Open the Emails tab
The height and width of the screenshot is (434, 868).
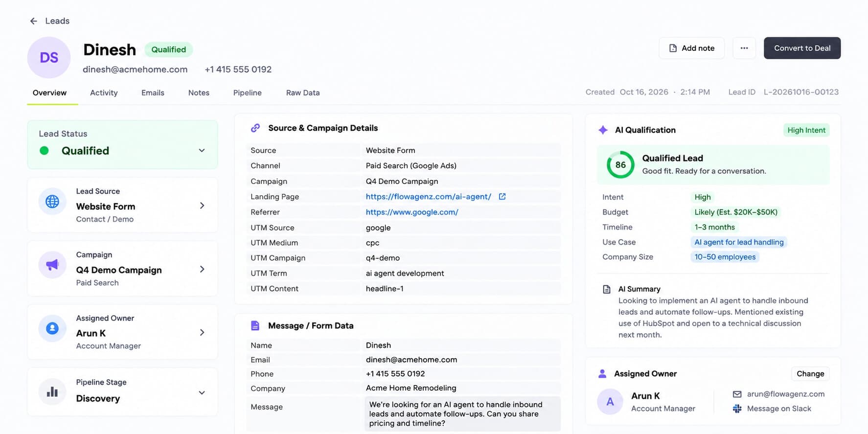pos(153,92)
